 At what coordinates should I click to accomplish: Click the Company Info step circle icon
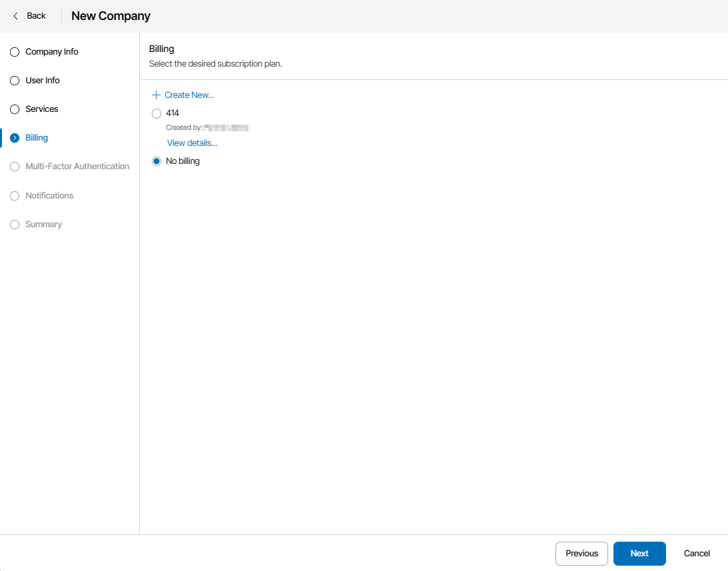15,52
